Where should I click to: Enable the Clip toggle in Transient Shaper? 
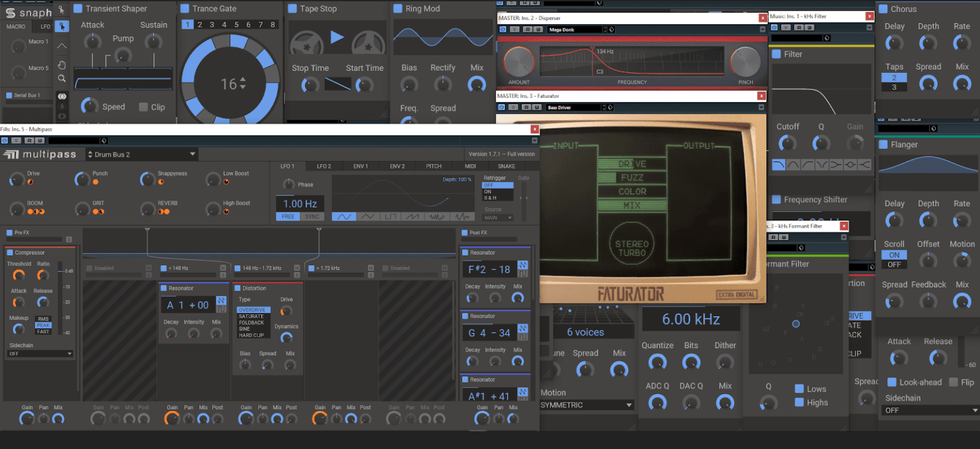click(144, 107)
